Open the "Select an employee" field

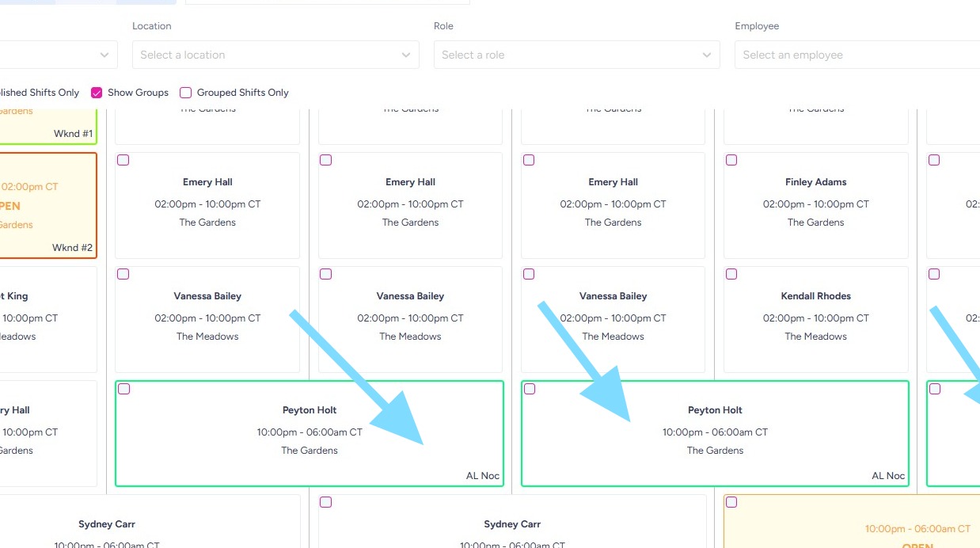pyautogui.click(x=855, y=55)
